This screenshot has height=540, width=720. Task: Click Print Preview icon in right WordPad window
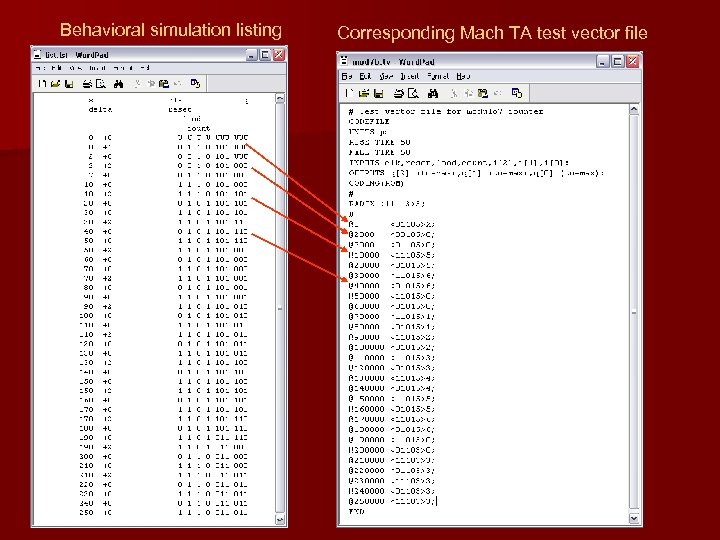[413, 94]
